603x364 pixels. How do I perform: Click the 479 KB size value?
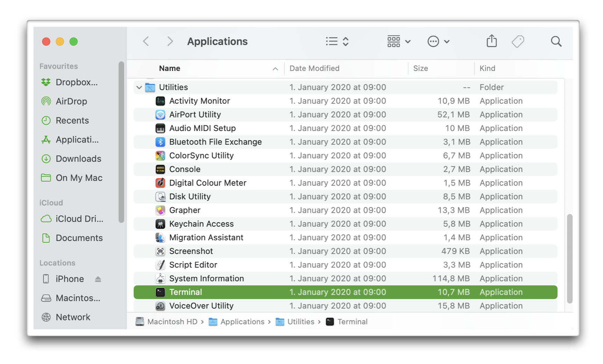455,251
